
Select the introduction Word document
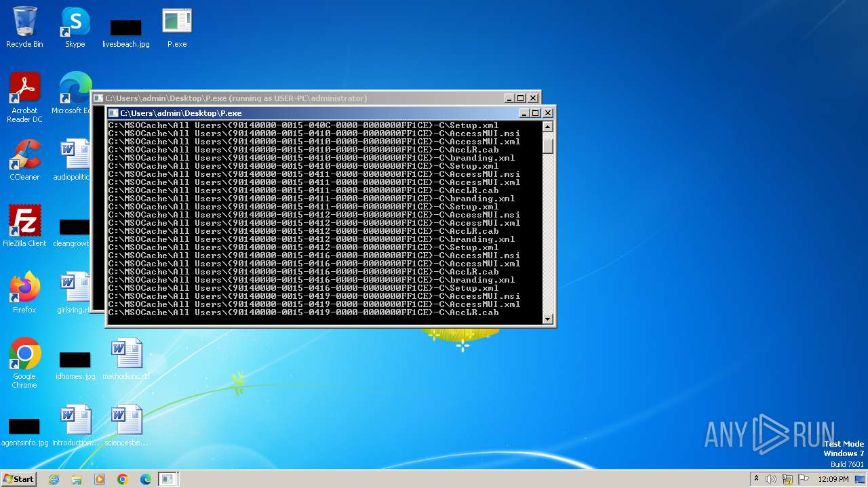75,426
